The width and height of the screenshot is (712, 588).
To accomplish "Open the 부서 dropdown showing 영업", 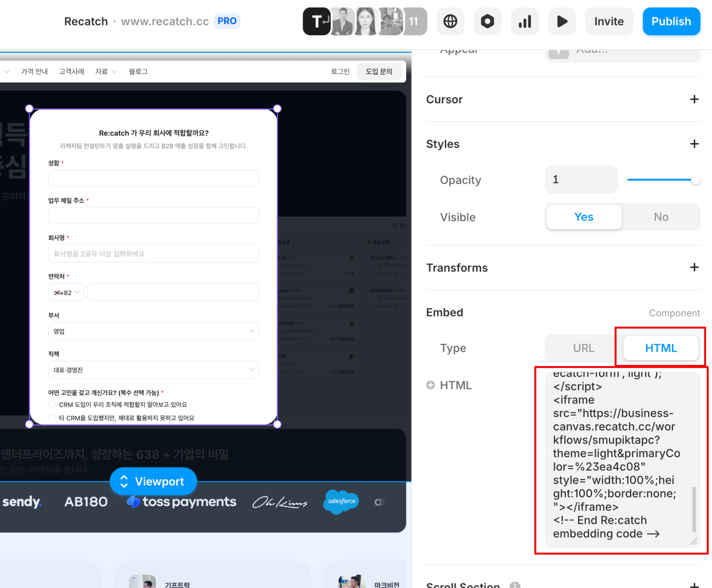I will [154, 331].
